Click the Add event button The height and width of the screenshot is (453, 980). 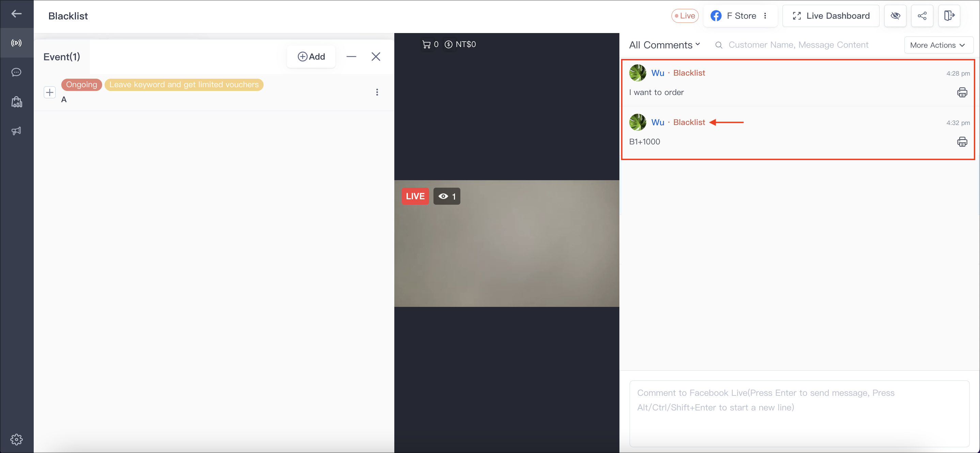(311, 57)
